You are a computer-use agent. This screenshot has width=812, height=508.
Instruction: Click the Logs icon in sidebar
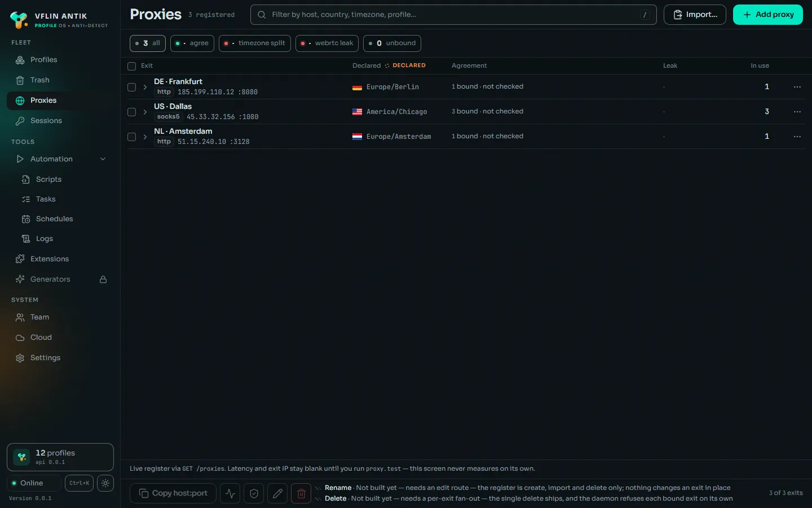coord(26,239)
